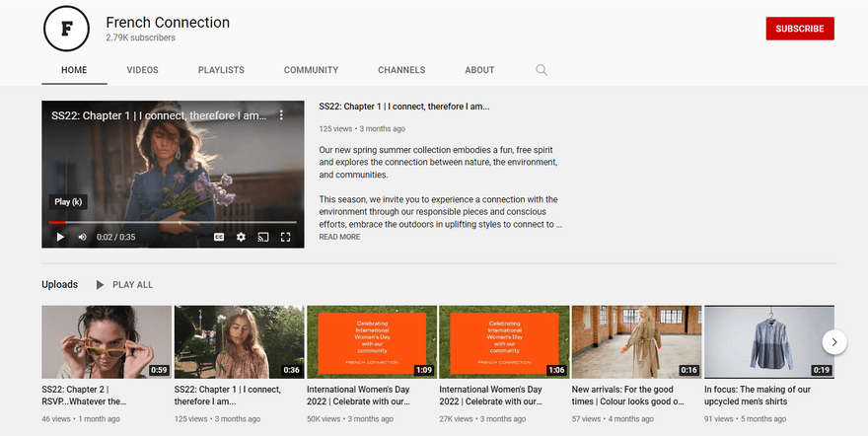This screenshot has height=436, width=868.
Task: Click the French Connection channel avatar logo
Action: [66, 29]
